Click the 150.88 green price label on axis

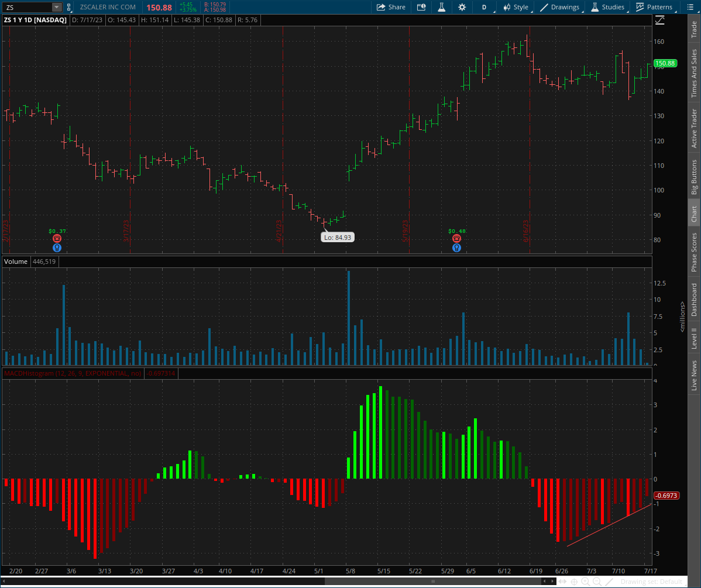pyautogui.click(x=665, y=63)
